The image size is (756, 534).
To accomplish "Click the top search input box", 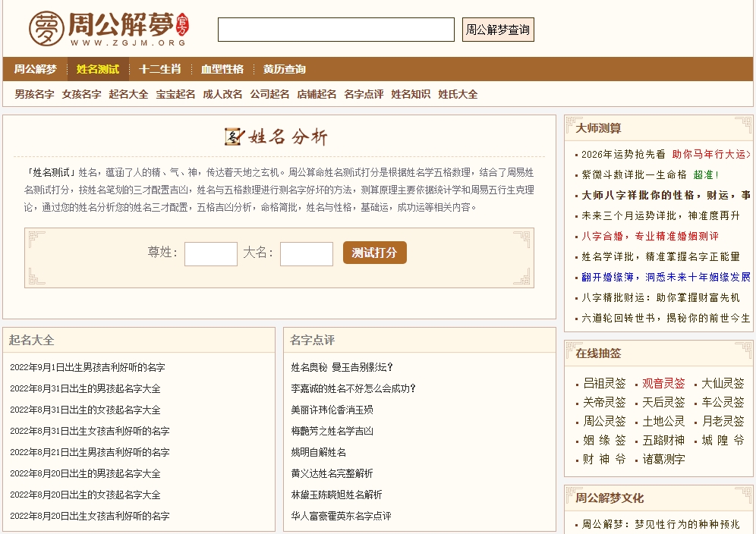I will tap(335, 28).
